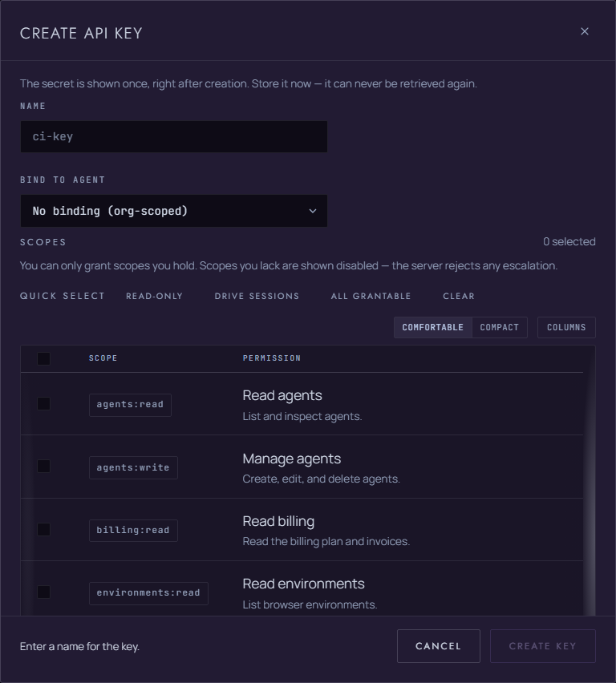Click 'List and inspect agents.' description
Screen dimensions: 616x683
[302, 416]
